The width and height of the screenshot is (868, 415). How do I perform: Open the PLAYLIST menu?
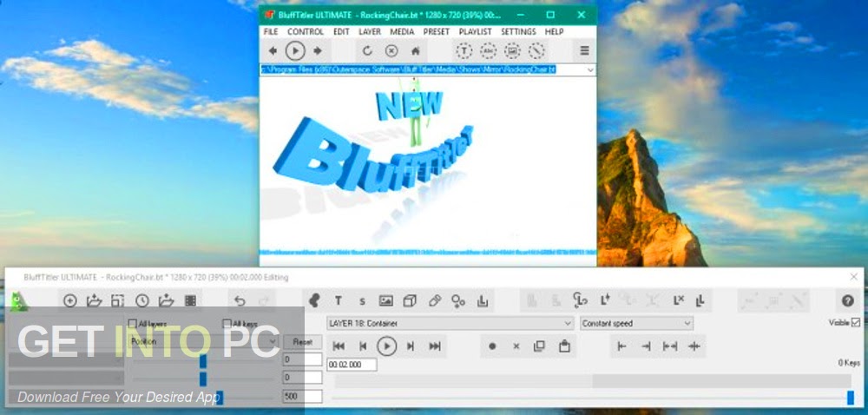click(476, 31)
